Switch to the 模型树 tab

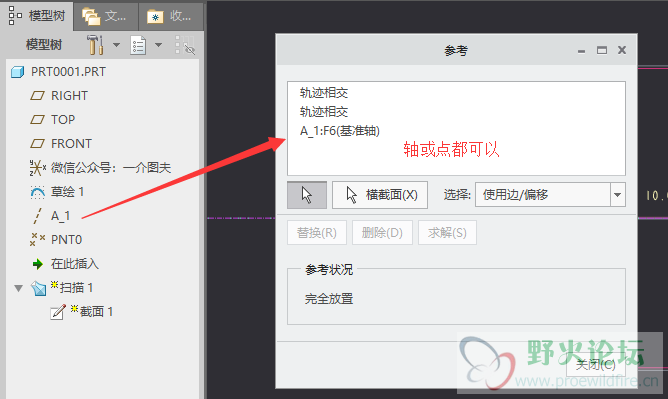pyautogui.click(x=37, y=16)
